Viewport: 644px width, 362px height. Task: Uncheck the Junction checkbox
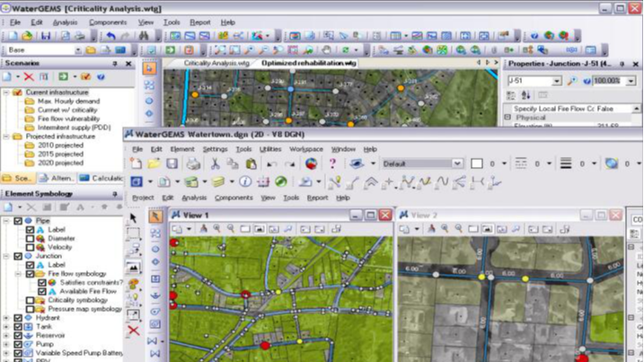pyautogui.click(x=18, y=256)
